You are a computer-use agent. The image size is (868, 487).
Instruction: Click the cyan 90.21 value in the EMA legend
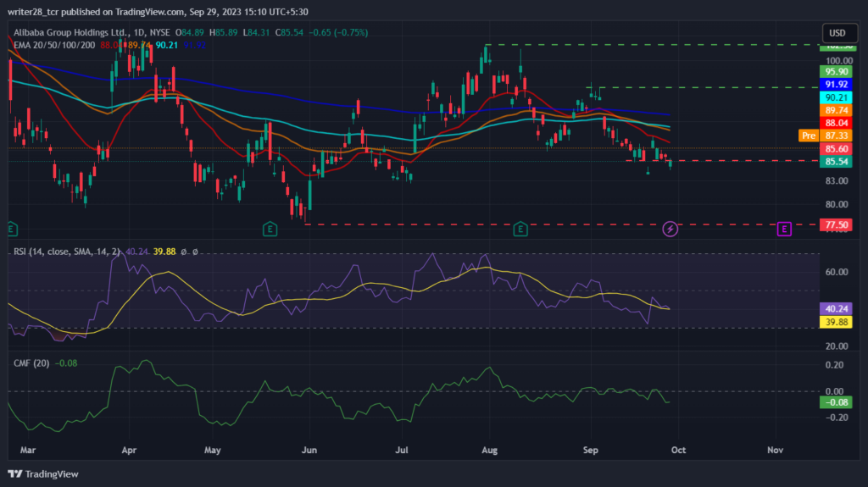click(167, 46)
